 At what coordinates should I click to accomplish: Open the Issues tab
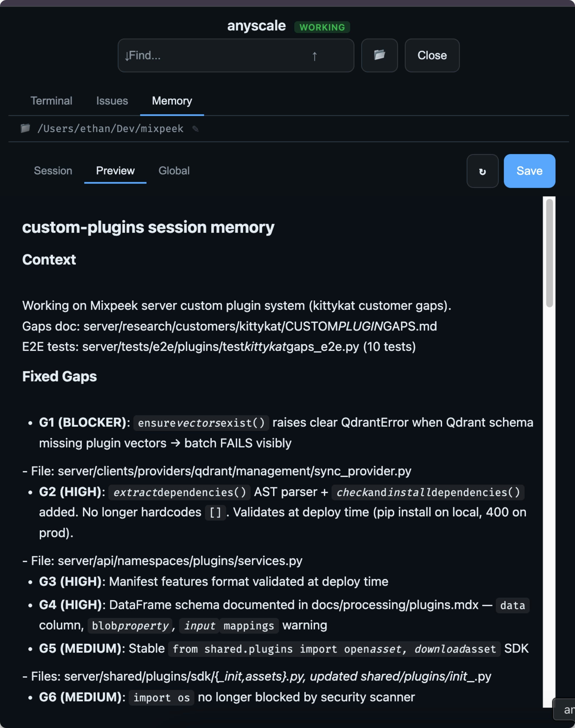(x=112, y=101)
